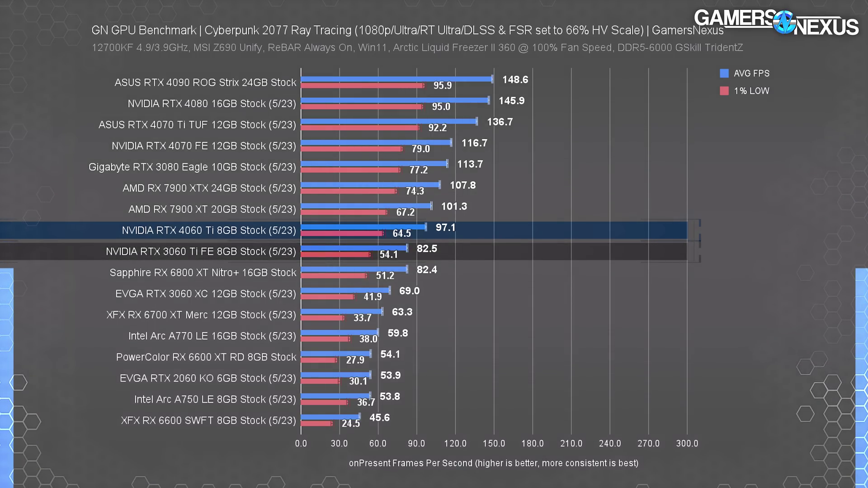Screen dimensions: 868x488
Task: Select the highlighted RTX 4060 Ti 8GB label
Action: [208, 230]
